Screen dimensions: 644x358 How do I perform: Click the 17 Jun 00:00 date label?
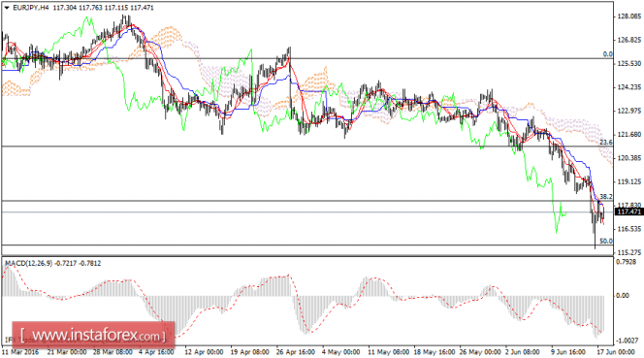pyautogui.click(x=616, y=352)
